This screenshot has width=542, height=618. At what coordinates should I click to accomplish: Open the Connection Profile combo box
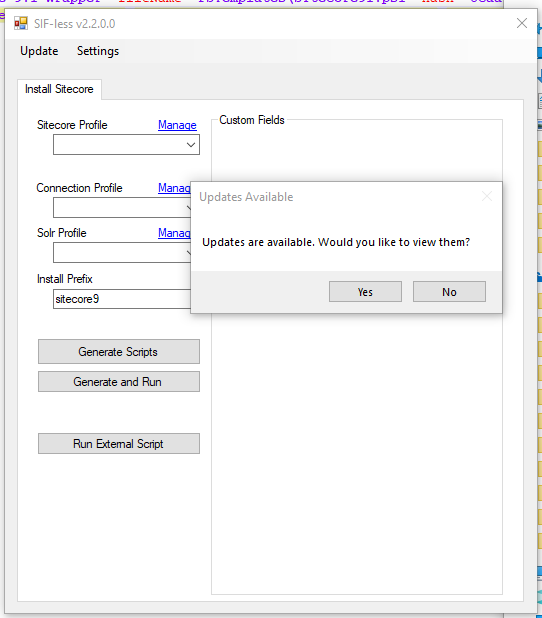pyautogui.click(x=122, y=208)
